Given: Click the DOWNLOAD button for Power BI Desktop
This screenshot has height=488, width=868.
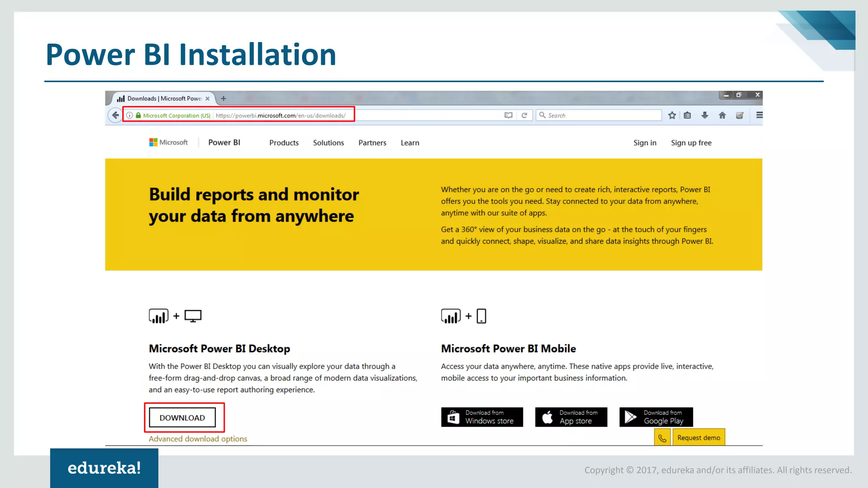Looking at the screenshot, I should tap(182, 418).
